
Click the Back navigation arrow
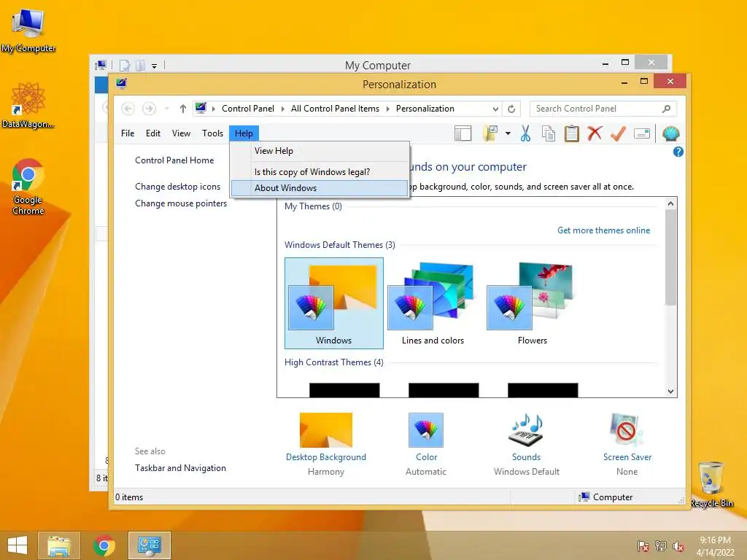pos(128,109)
